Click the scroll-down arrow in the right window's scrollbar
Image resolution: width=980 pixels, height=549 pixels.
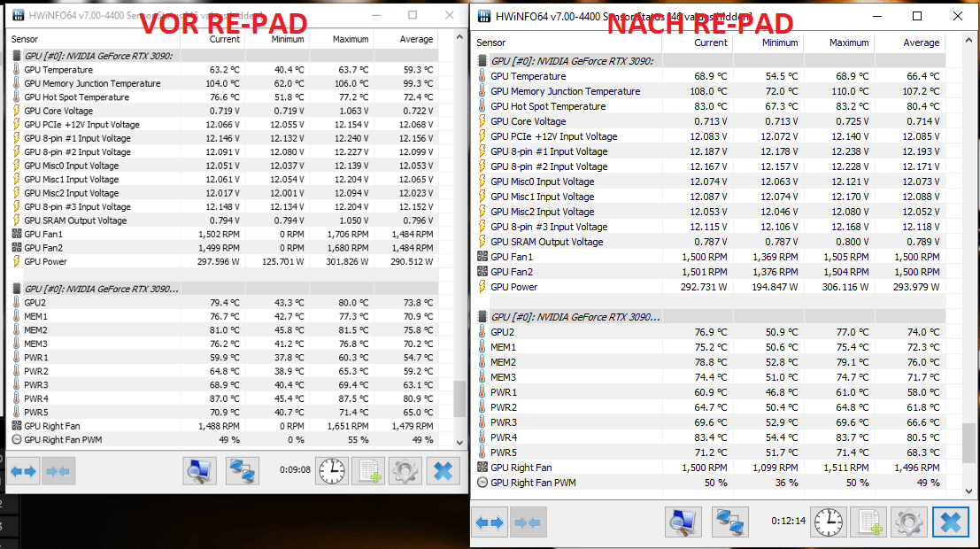968,491
